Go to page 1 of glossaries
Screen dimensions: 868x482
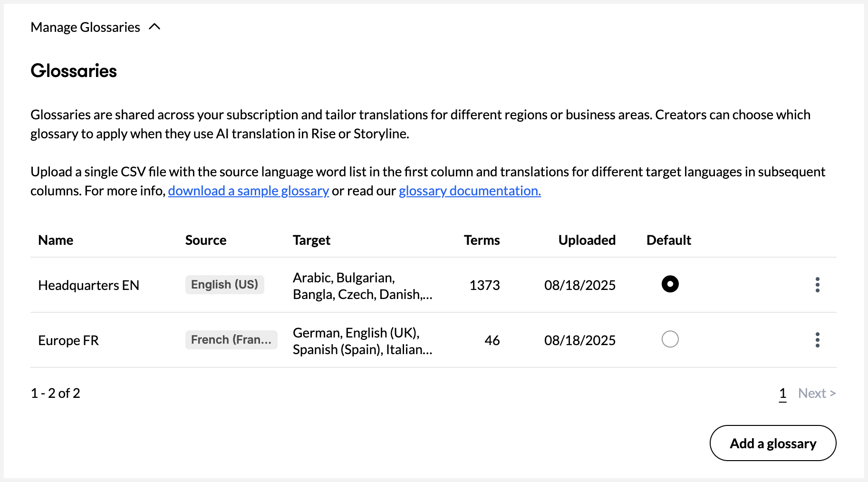tap(782, 393)
